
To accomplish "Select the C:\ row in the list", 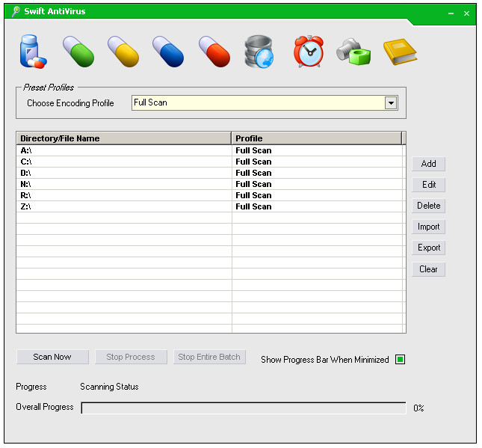I will point(209,162).
